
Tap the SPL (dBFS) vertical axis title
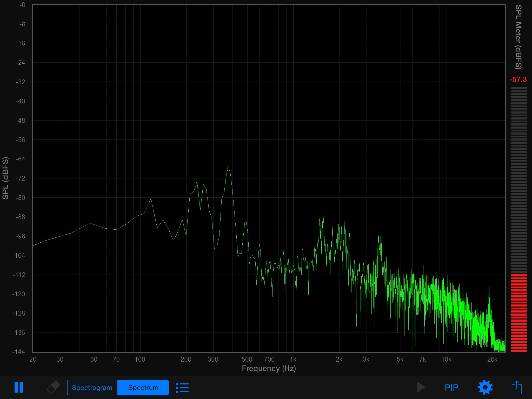(6, 178)
